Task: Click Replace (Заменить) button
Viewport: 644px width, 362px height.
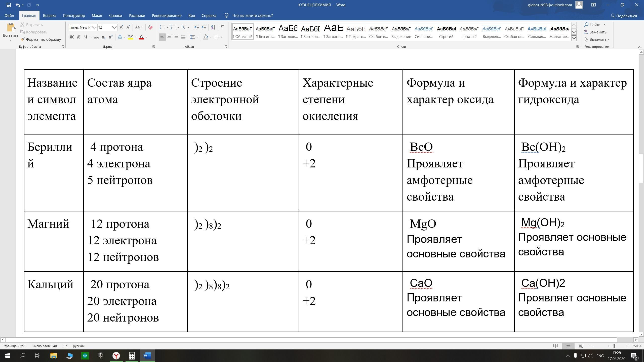Action: (595, 32)
